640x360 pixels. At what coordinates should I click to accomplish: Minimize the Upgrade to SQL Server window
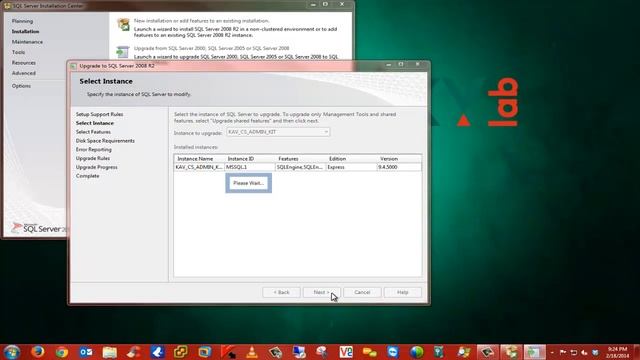pyautogui.click(x=389, y=64)
